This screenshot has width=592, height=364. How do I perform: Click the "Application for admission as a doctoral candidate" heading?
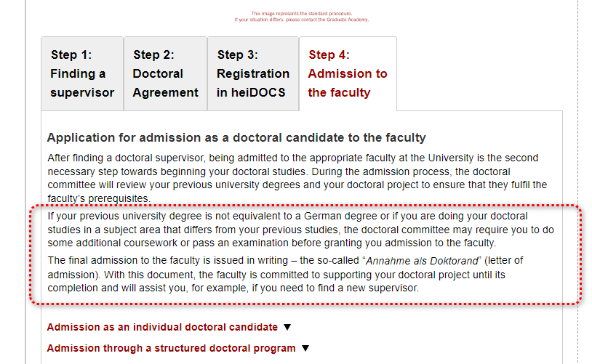[236, 137]
